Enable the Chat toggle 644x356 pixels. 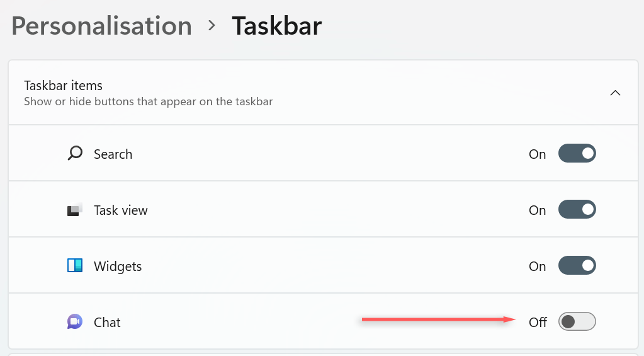(577, 322)
